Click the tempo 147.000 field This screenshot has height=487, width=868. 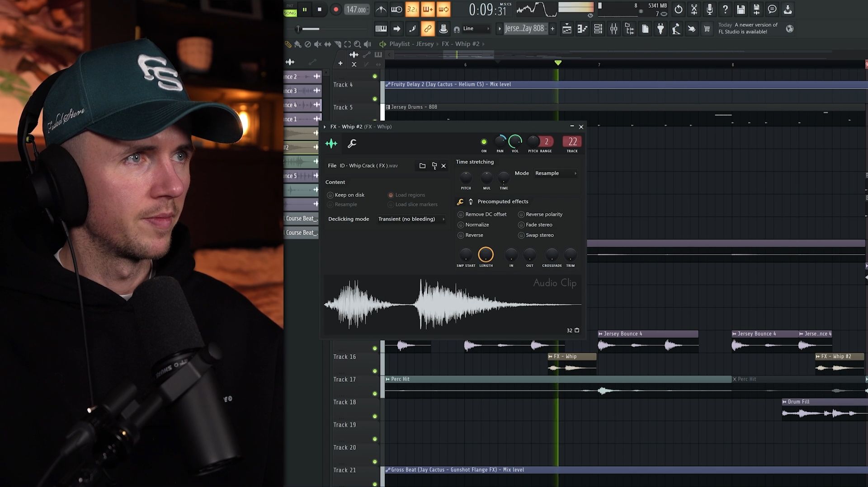pyautogui.click(x=356, y=9)
